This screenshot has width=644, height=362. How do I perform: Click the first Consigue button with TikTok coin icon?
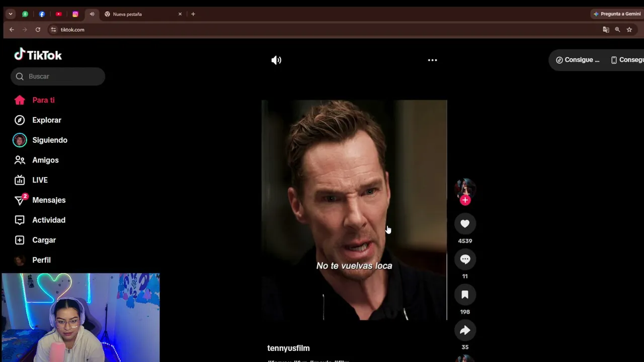(x=578, y=60)
